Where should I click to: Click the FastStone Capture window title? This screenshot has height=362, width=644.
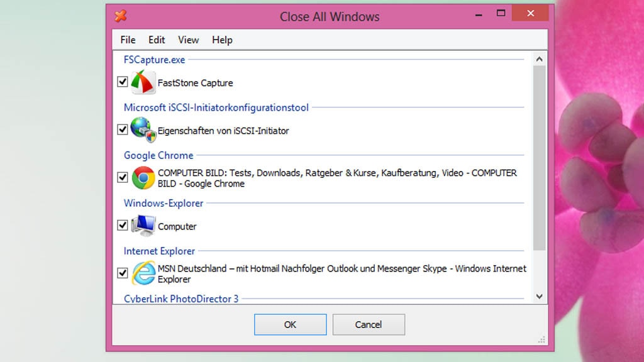pos(196,83)
